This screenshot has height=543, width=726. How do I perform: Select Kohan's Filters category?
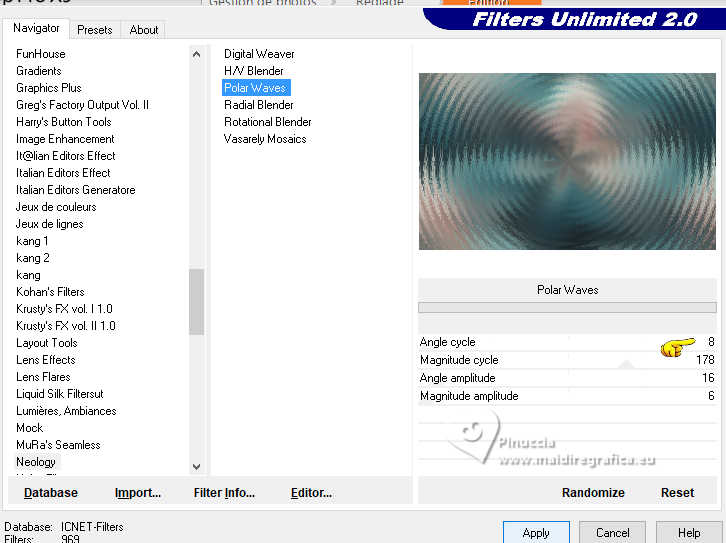click(x=50, y=292)
